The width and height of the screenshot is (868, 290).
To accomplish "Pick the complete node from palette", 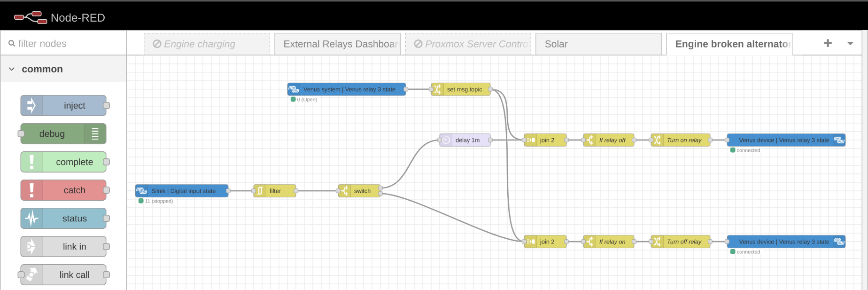I will (x=64, y=162).
